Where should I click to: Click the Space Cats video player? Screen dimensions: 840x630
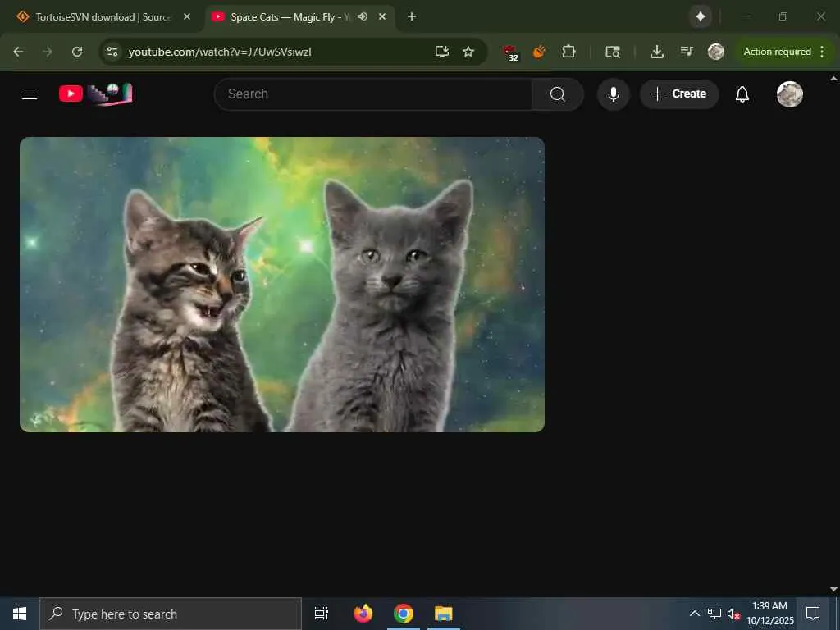[x=282, y=285]
